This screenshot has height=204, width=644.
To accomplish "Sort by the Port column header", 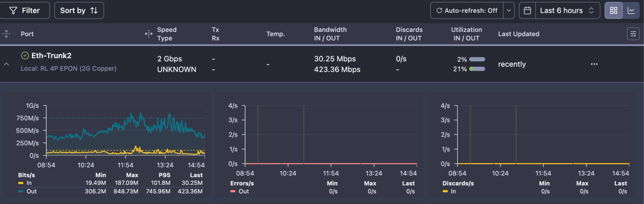I will click(27, 34).
